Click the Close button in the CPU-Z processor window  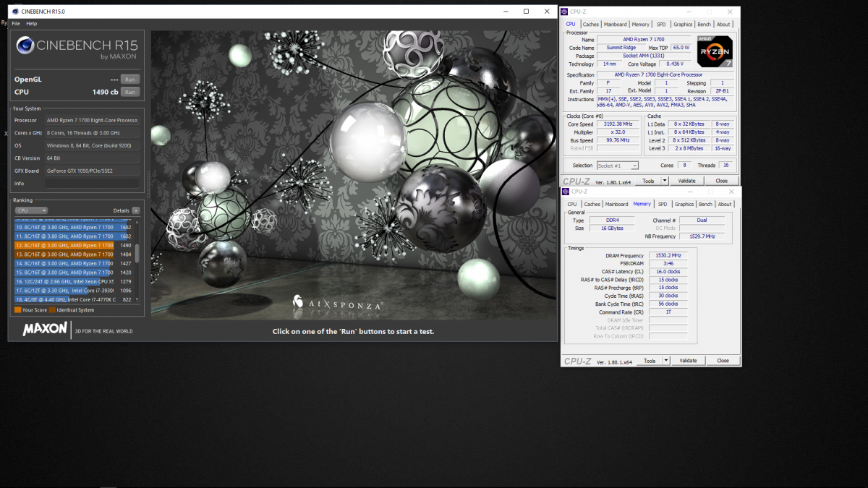[721, 181]
